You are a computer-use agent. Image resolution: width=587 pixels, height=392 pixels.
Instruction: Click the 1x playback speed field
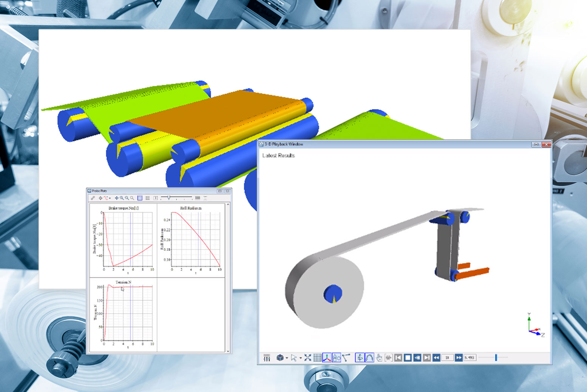pos(447,358)
